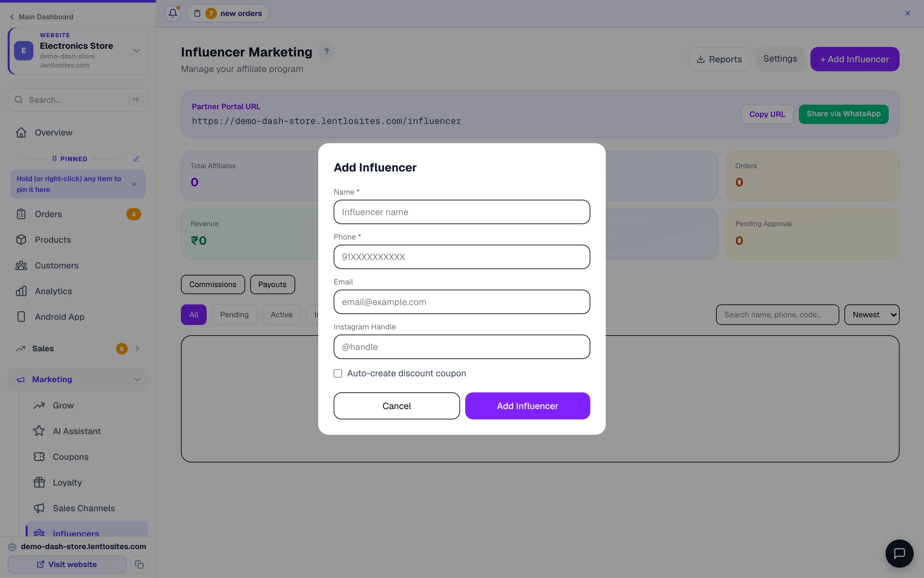
Task: Click the Android App phone icon
Action: pos(21,317)
